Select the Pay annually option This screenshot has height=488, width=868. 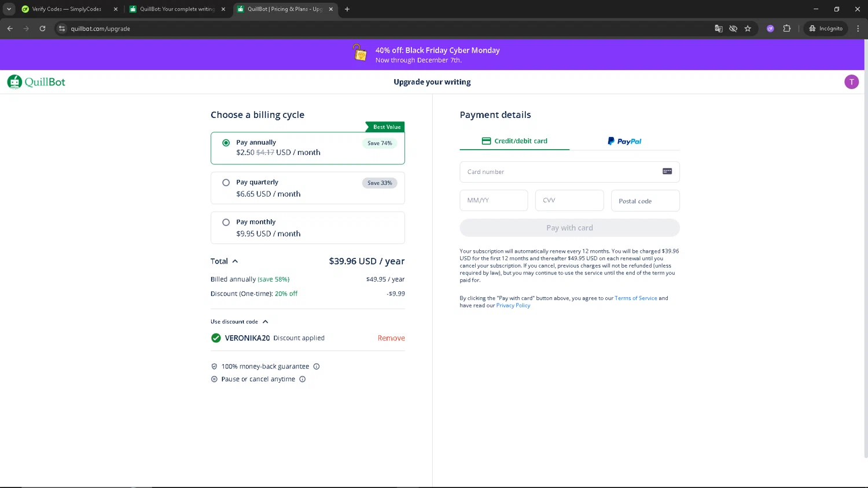click(226, 143)
